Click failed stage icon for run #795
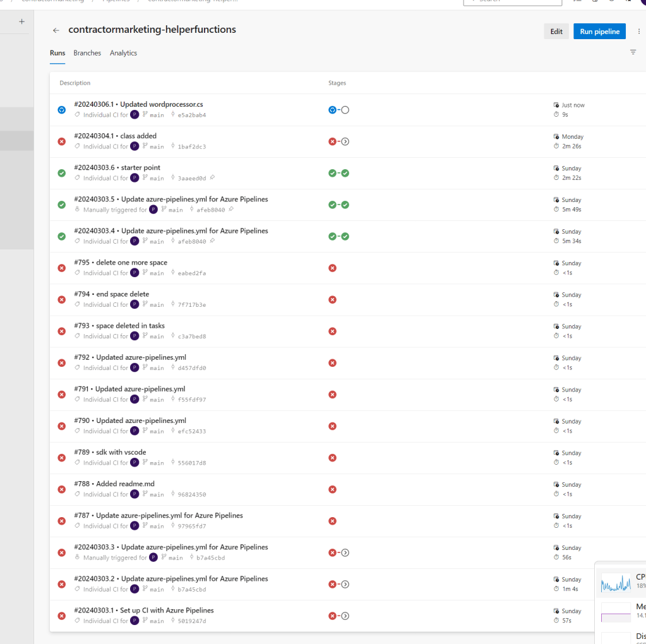Screen dimensions: 646x644 [x=332, y=268]
